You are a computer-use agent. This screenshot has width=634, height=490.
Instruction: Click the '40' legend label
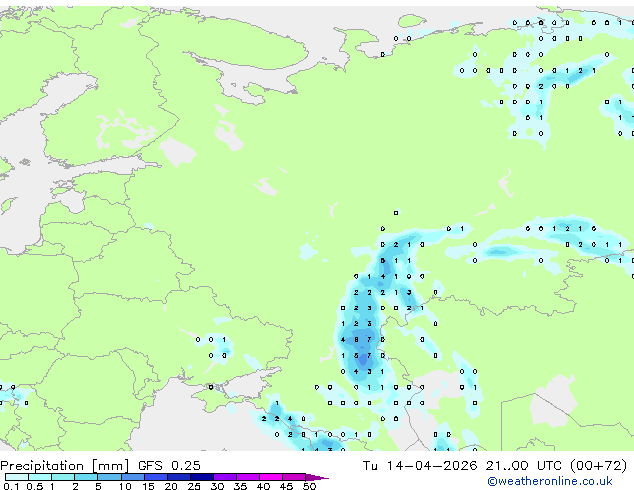coord(263,486)
